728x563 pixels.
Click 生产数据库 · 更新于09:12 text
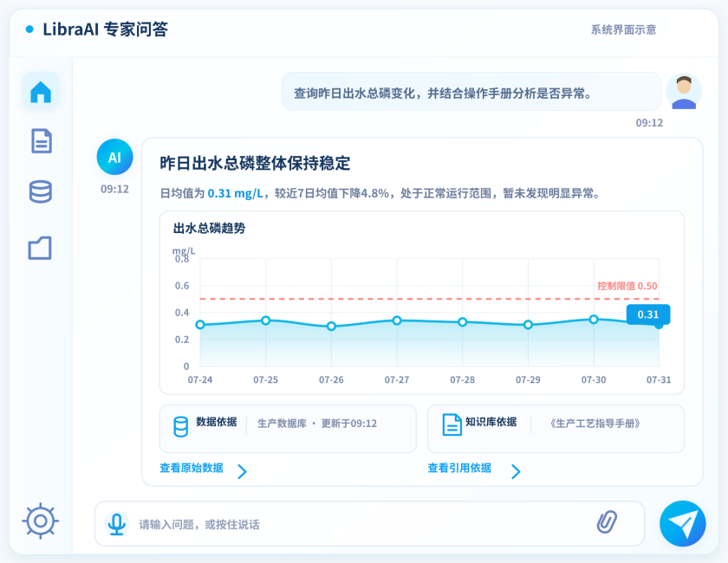pos(317,424)
